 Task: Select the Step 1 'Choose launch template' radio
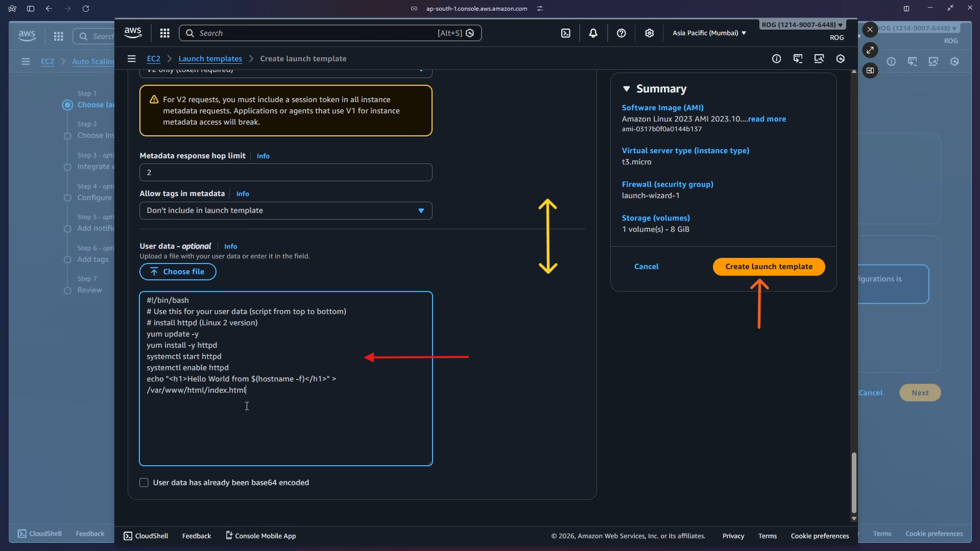[x=67, y=105]
